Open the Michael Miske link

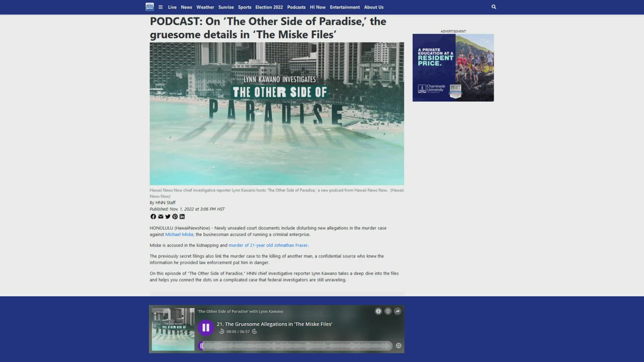tap(179, 234)
